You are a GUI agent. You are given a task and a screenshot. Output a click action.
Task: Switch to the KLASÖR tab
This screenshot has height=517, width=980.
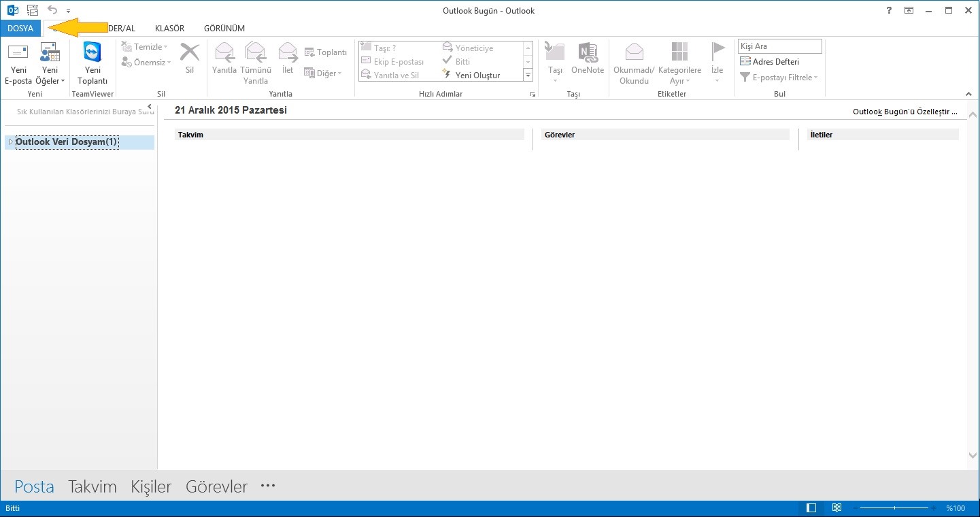(169, 29)
